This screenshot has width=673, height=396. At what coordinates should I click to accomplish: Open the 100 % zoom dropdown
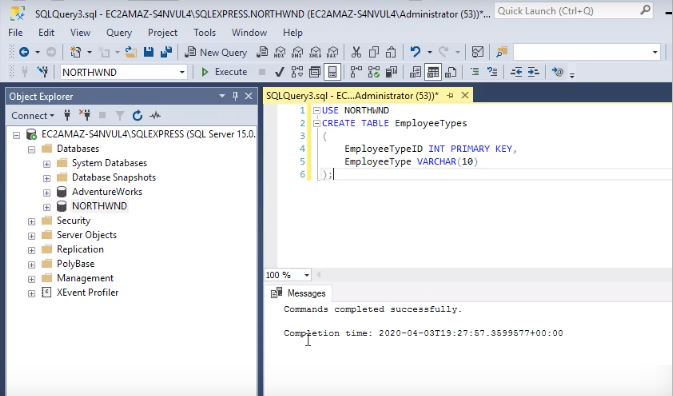[x=287, y=275]
